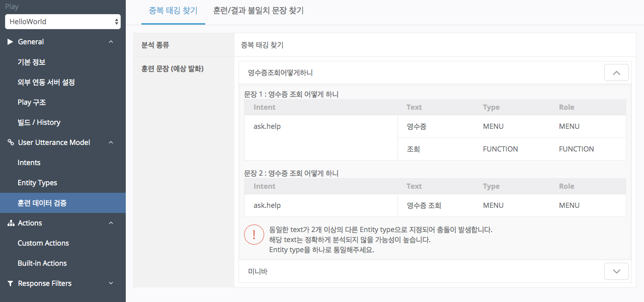This screenshot has width=644, height=302.
Task: Go to 외부 연동 서버 설정
Action: (46, 82)
